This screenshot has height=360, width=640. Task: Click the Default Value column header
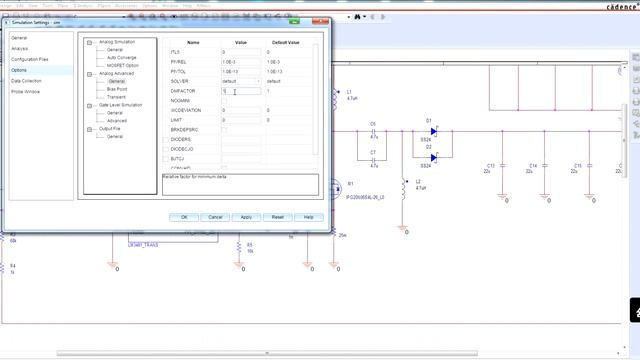(285, 42)
